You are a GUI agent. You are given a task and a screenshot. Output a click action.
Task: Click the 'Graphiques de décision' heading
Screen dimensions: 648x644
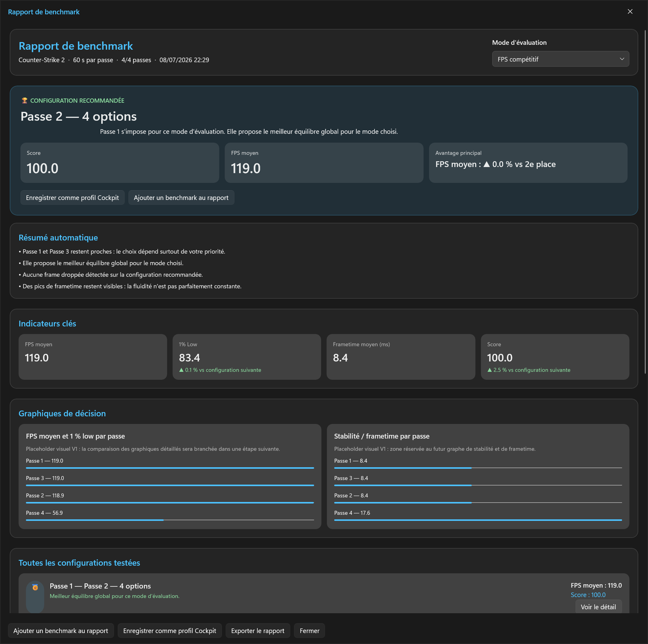coord(62,413)
